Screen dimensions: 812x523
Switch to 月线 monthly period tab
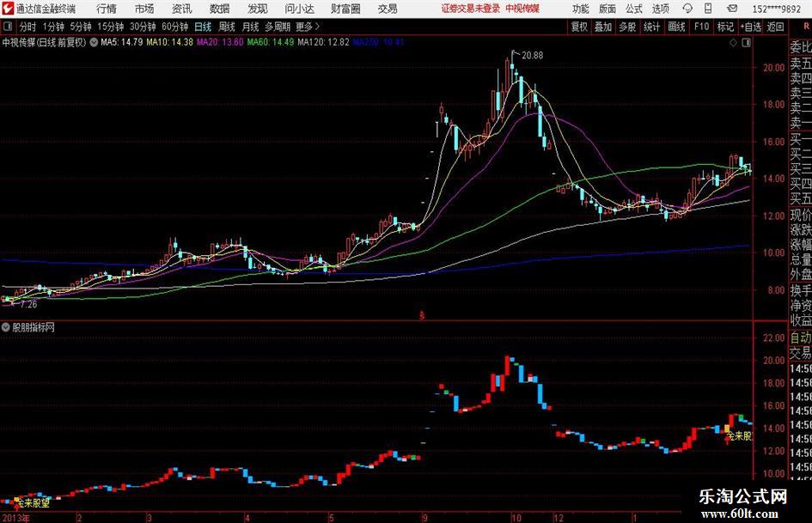[x=250, y=27]
